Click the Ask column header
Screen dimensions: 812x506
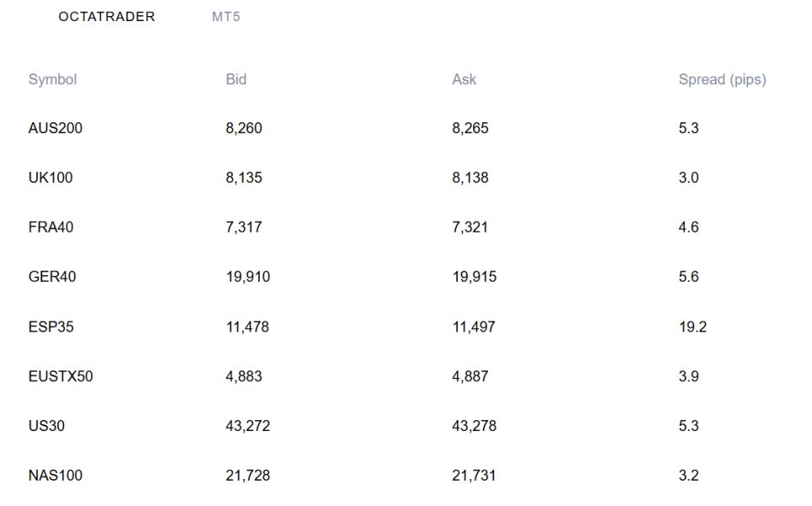pos(464,79)
